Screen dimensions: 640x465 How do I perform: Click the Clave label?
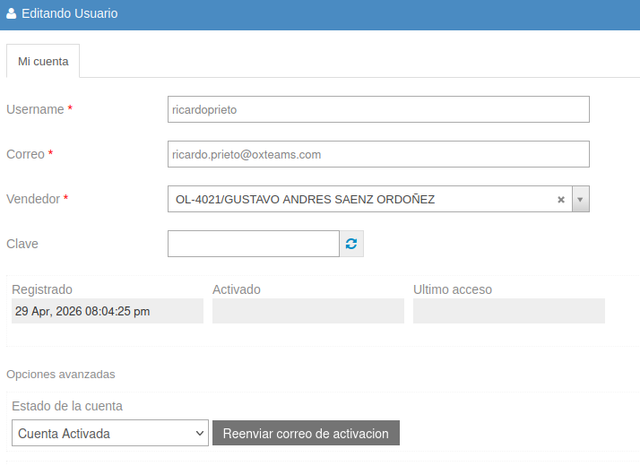pyautogui.click(x=22, y=244)
